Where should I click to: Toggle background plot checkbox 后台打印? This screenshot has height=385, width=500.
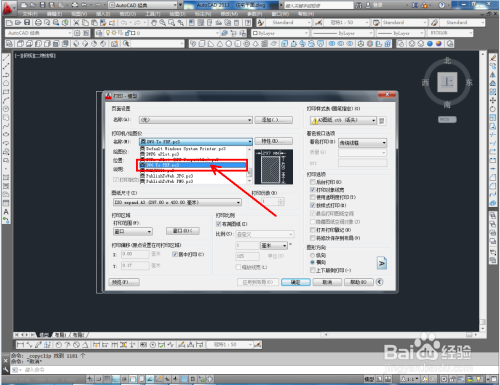click(313, 182)
